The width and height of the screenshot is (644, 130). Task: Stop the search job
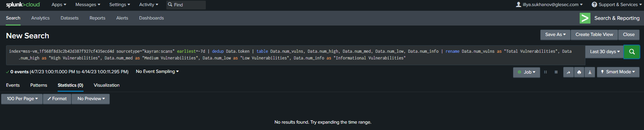556,72
